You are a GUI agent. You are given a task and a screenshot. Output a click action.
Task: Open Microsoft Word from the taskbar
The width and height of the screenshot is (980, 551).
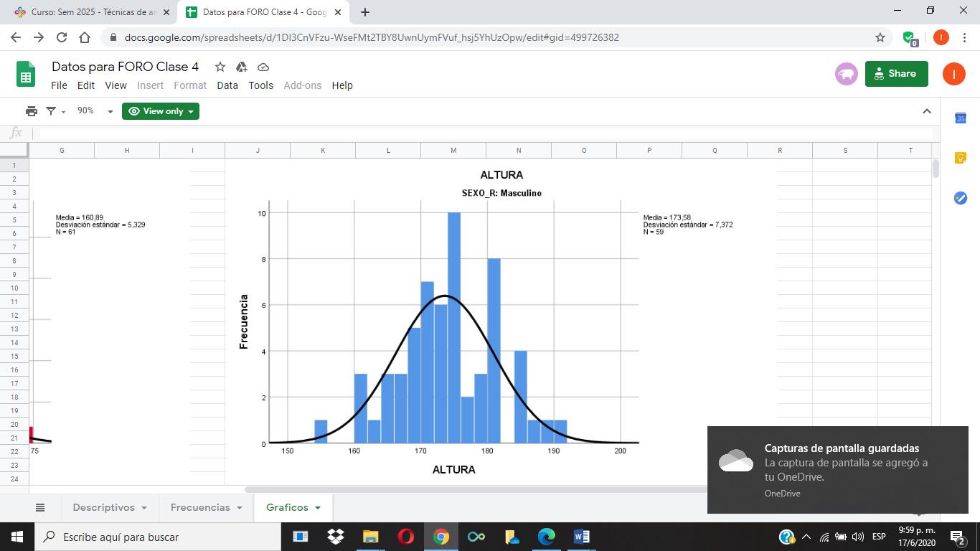click(x=581, y=537)
